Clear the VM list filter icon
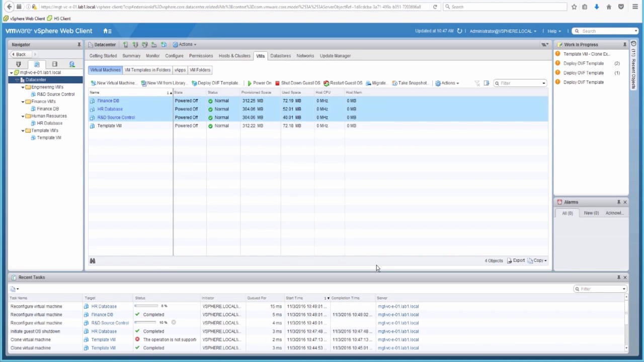The height and width of the screenshot is (362, 644). pos(477,83)
